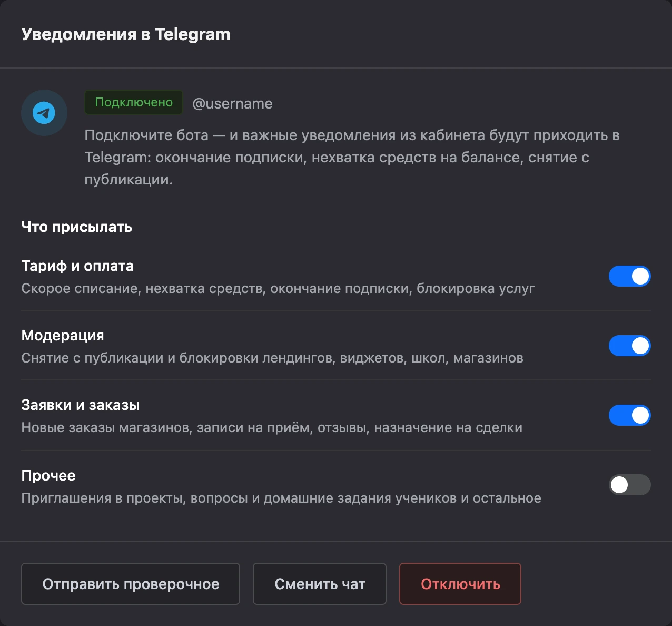Toggle the Заявки и заказы switch
Image resolution: width=672 pixels, height=626 pixels.
click(629, 415)
